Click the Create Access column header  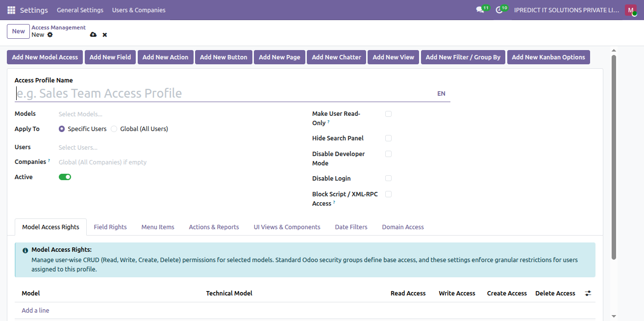[x=507, y=293]
